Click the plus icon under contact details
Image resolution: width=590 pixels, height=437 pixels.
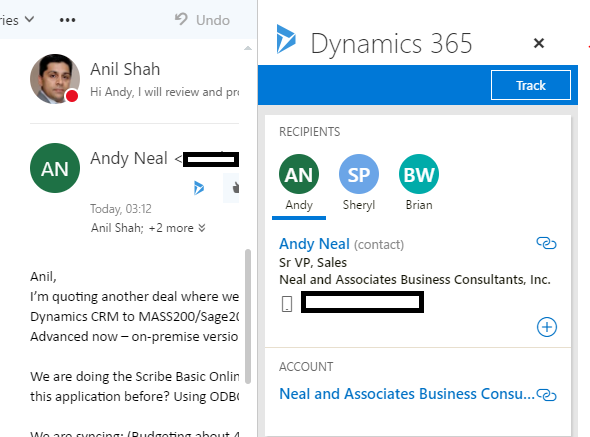pyautogui.click(x=546, y=327)
